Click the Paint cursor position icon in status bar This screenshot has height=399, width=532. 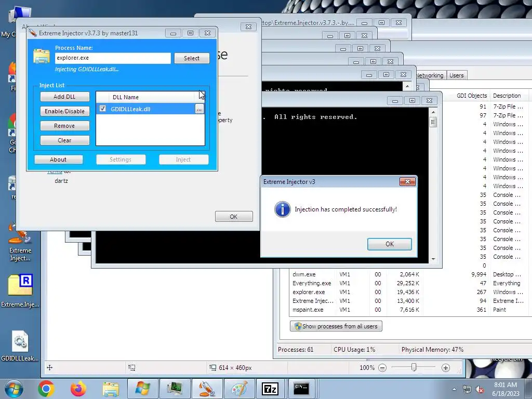[x=49, y=367]
